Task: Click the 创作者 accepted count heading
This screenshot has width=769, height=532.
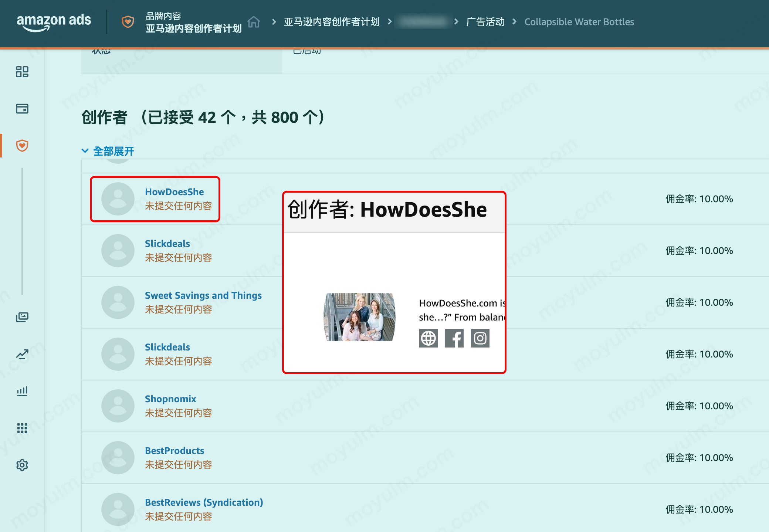Action: (x=203, y=117)
